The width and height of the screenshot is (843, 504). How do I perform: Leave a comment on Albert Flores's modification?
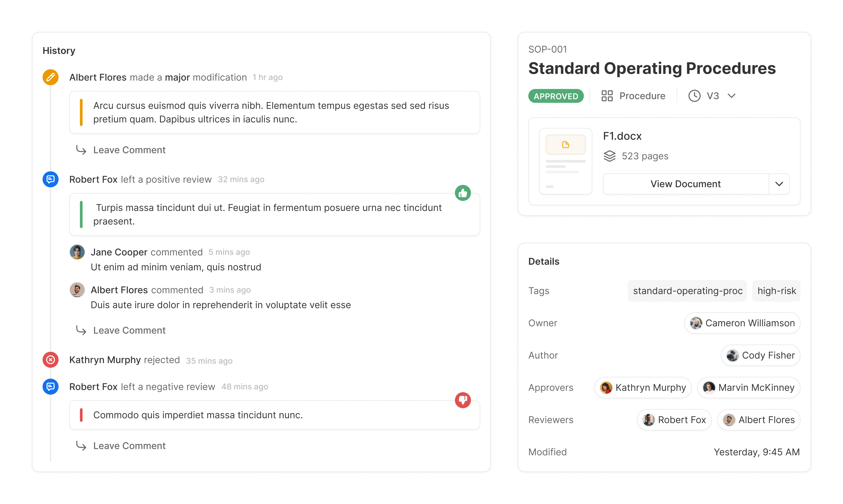click(x=129, y=150)
